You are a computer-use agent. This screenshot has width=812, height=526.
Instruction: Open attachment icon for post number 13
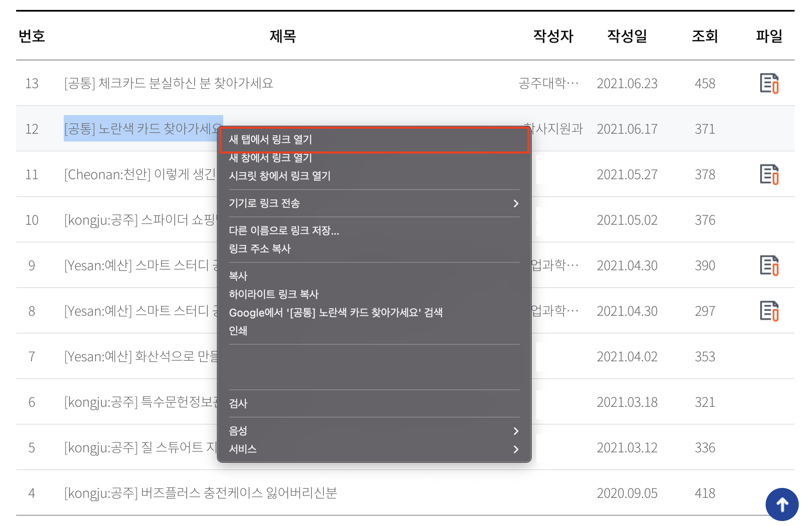point(769,84)
